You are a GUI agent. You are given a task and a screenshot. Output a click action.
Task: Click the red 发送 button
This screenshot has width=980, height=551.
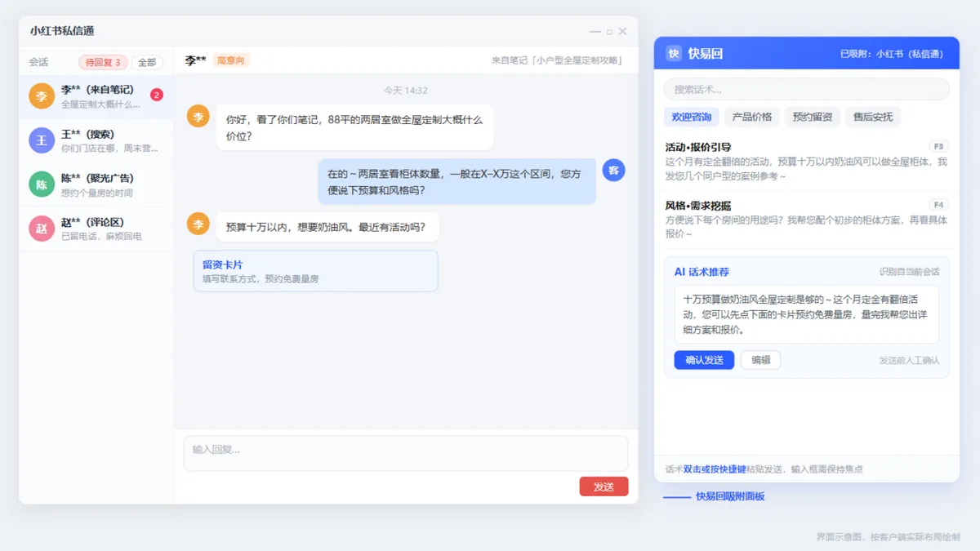(604, 487)
